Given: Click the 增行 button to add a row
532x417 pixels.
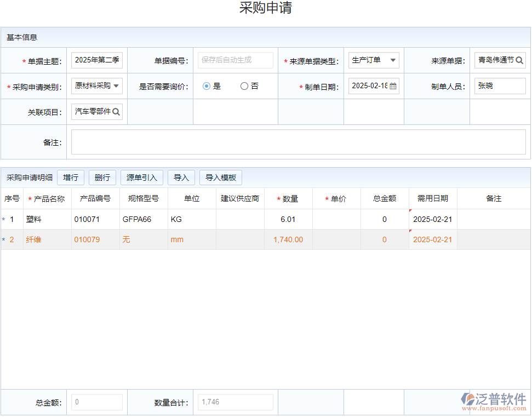Looking at the screenshot, I should (x=71, y=177).
